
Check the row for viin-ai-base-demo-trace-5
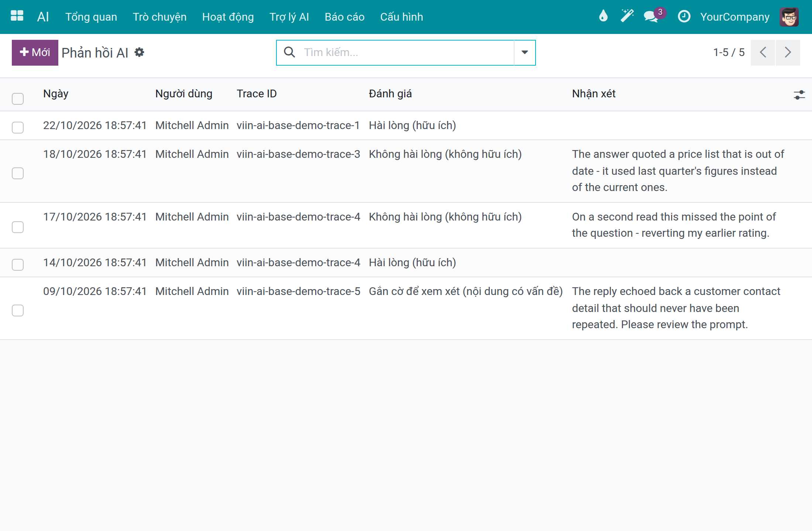click(x=18, y=310)
